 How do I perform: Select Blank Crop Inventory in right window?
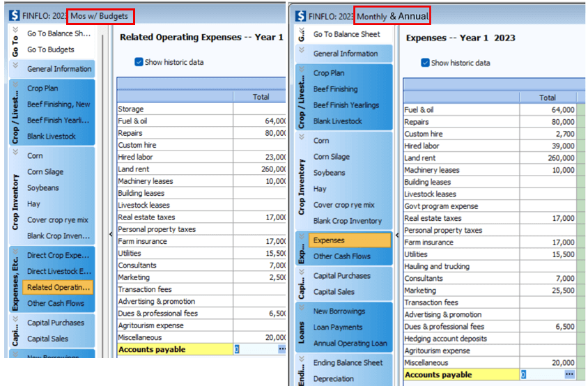347,221
